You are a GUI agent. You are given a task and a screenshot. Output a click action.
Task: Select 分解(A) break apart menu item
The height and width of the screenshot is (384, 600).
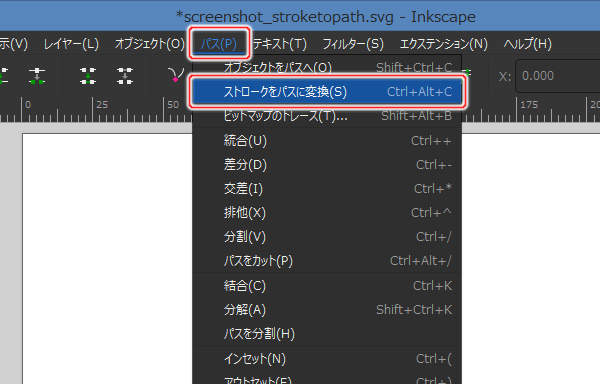327,310
